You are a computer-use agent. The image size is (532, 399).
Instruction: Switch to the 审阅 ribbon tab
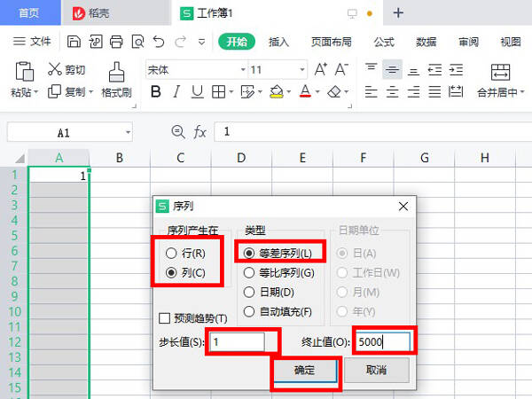click(468, 42)
